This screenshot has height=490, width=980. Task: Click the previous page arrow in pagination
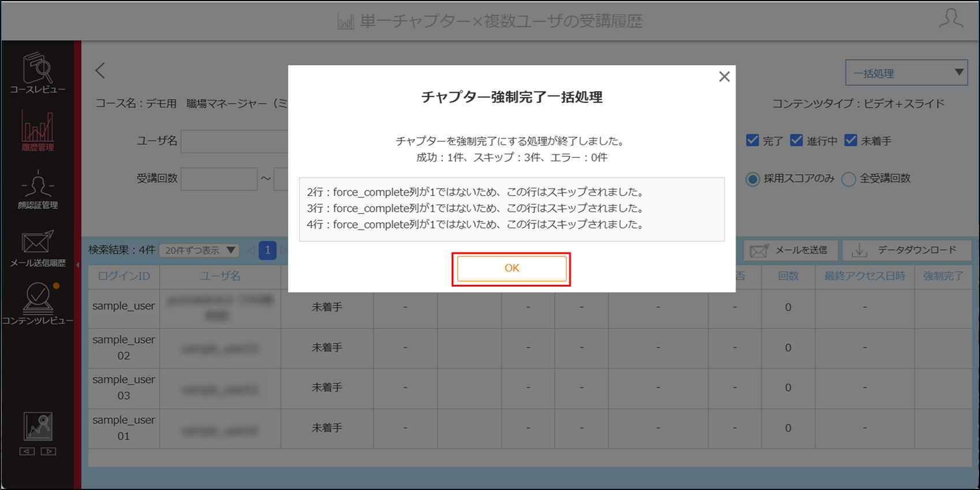pos(251,250)
